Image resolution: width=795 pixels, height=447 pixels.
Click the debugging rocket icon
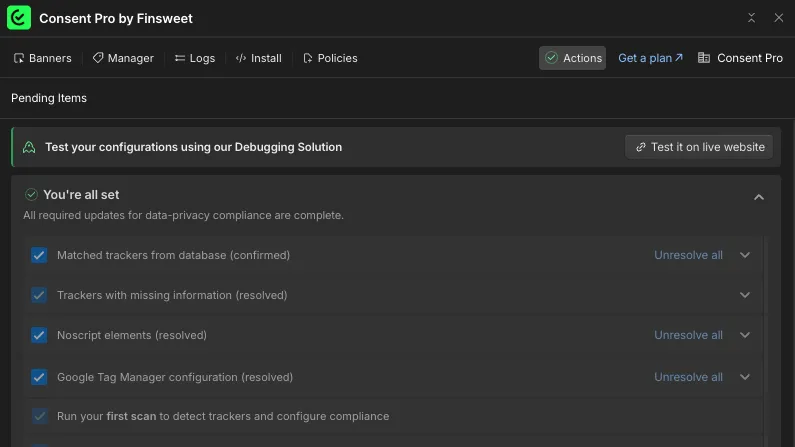click(29, 147)
